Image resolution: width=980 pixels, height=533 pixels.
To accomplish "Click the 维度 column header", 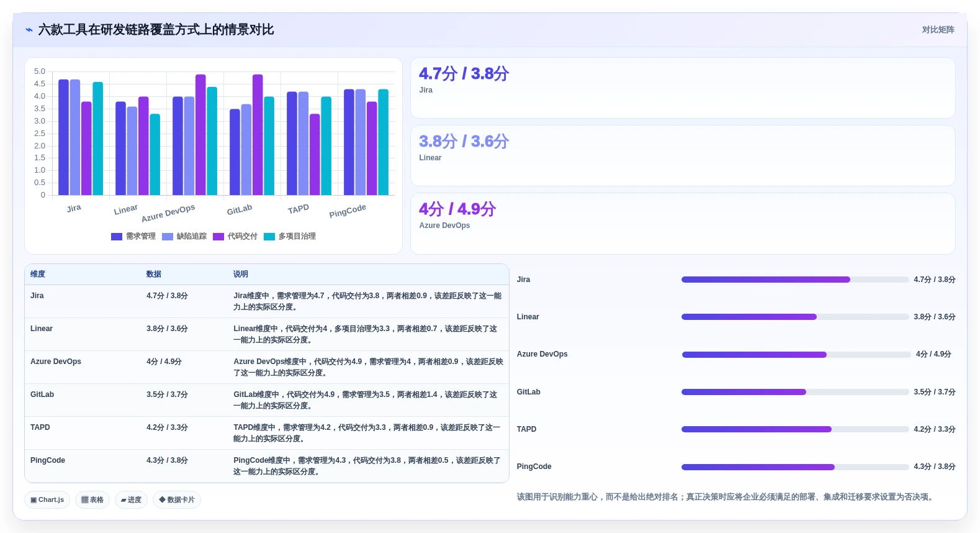I will point(38,274).
